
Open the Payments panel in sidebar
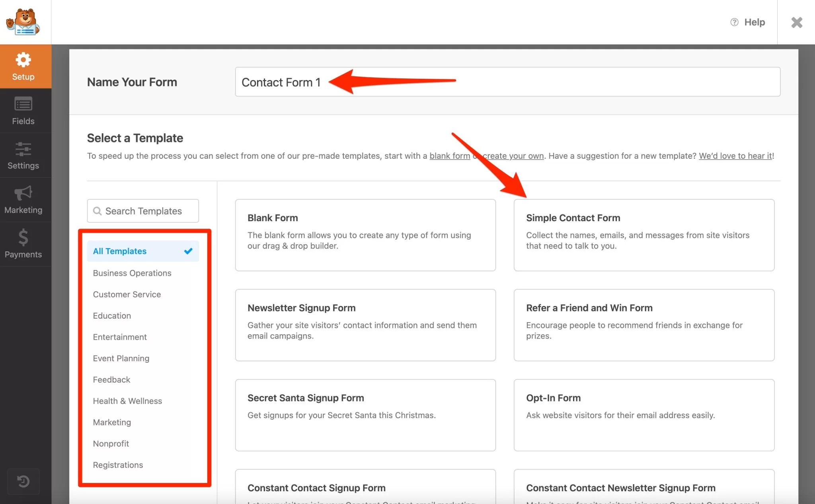(23, 244)
